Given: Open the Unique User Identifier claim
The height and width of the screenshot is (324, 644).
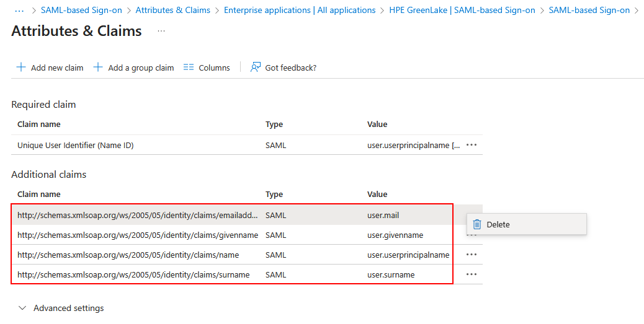Looking at the screenshot, I should click(75, 145).
